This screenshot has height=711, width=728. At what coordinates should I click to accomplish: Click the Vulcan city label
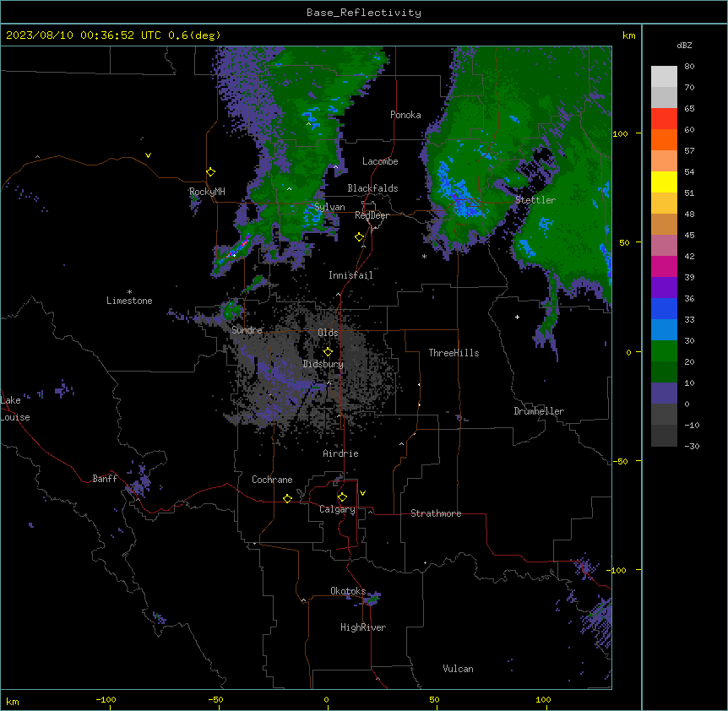(x=459, y=669)
